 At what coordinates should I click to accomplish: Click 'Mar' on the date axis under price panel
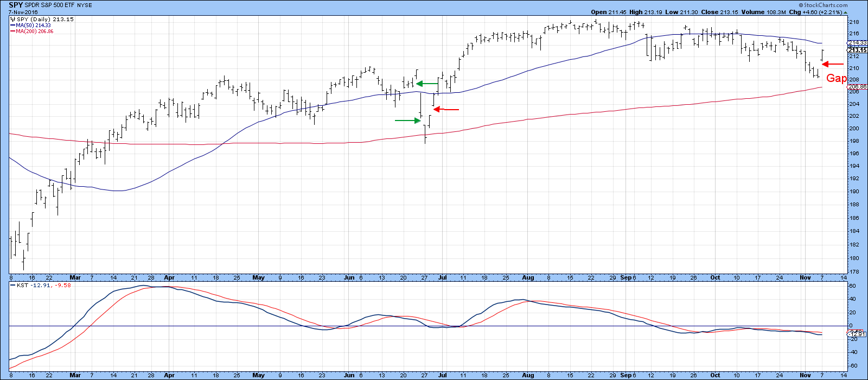coord(75,277)
